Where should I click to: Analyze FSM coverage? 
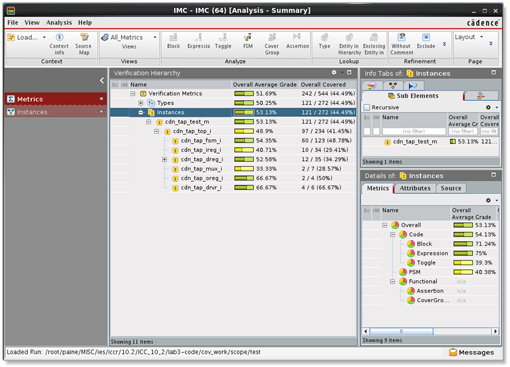[248, 41]
